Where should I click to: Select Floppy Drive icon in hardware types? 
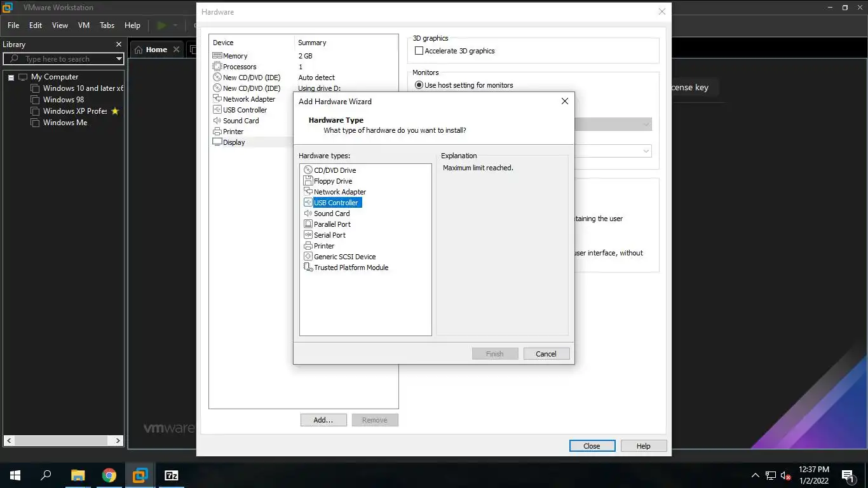[x=308, y=181]
